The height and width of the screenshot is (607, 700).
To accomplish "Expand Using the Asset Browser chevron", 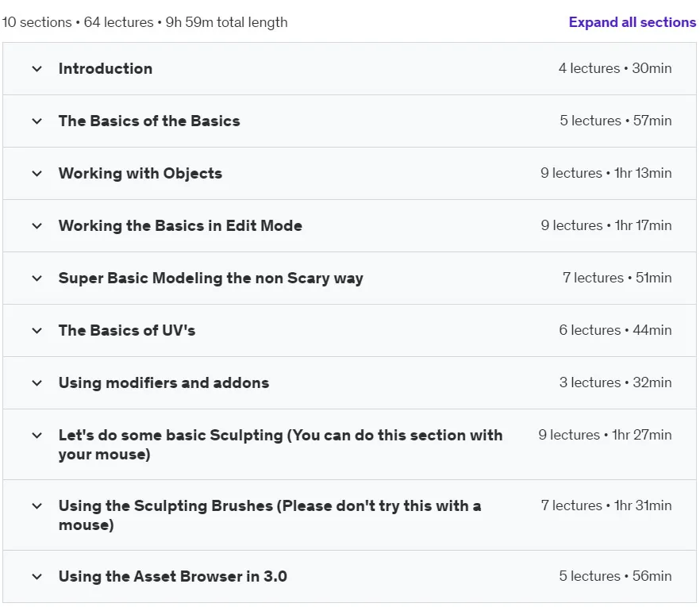I will click(37, 577).
